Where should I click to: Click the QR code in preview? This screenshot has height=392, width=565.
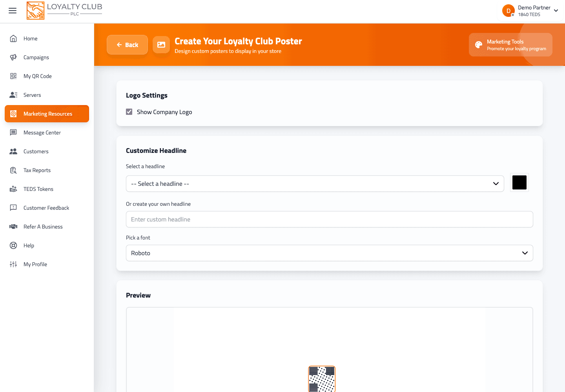[x=322, y=379]
